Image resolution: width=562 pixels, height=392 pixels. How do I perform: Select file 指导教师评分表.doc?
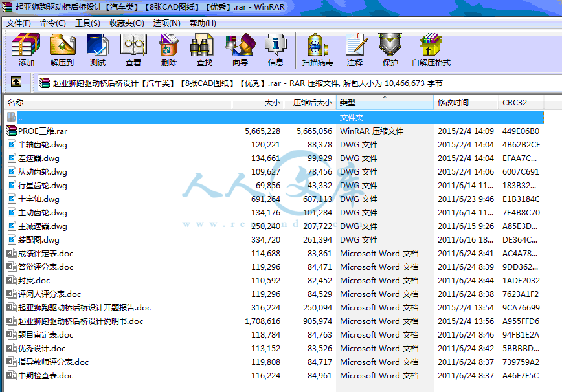coord(53,362)
